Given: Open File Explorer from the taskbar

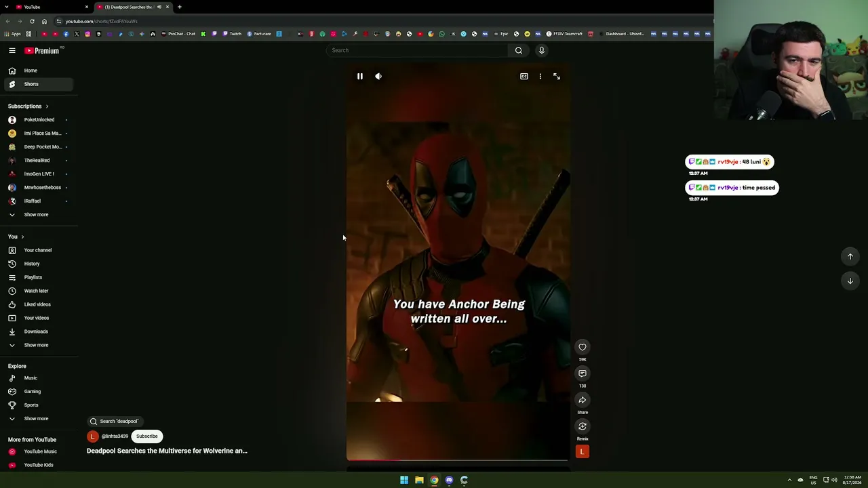Looking at the screenshot, I should (419, 480).
